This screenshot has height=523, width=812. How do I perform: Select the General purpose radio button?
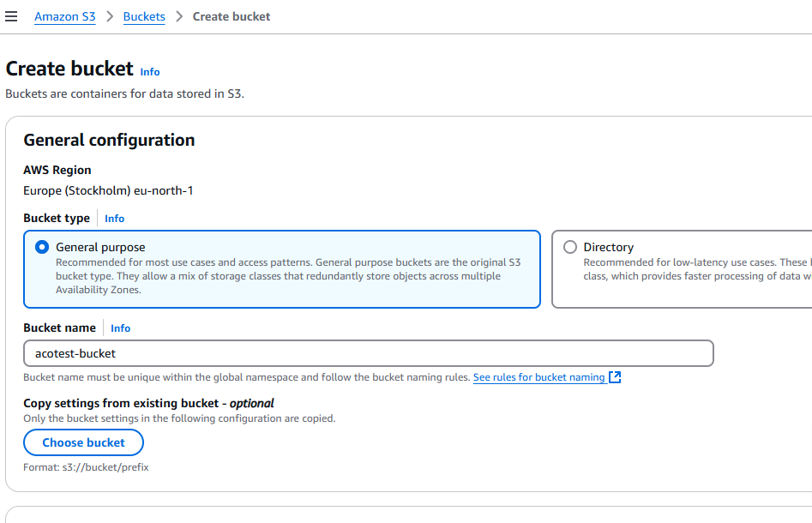(42, 247)
